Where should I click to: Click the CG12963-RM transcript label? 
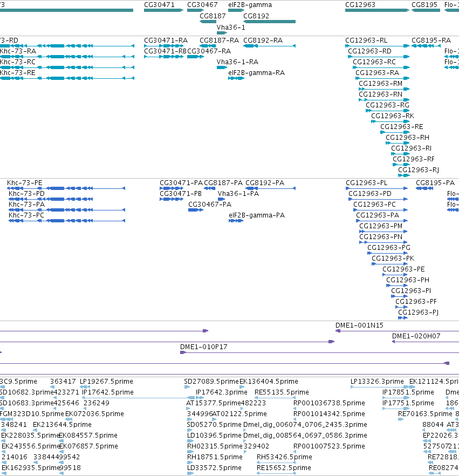click(x=380, y=84)
